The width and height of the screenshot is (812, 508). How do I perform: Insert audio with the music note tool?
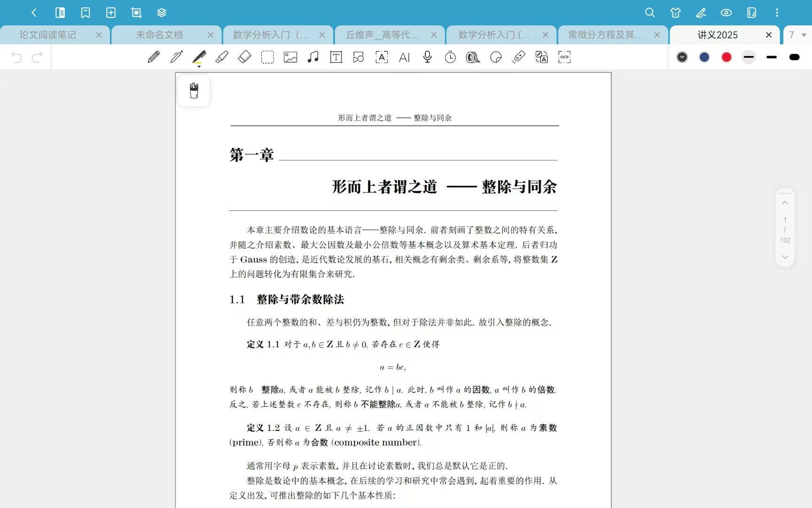(x=313, y=57)
